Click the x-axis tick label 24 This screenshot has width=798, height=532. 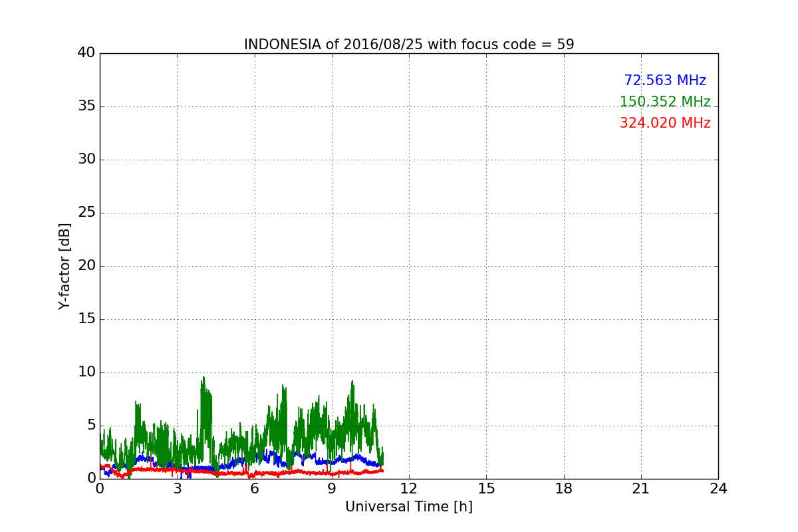[x=718, y=489]
